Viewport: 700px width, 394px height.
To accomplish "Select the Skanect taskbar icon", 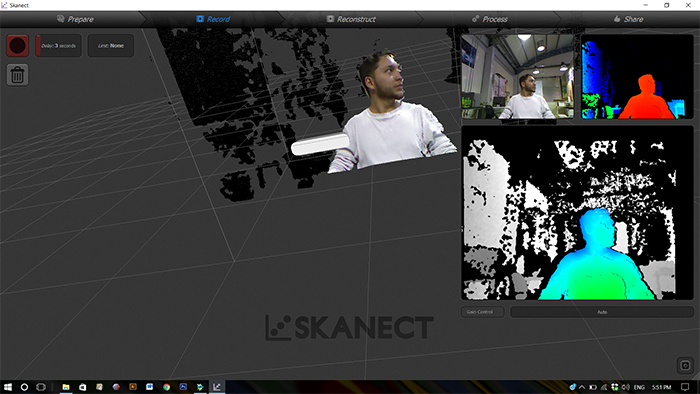I will (x=217, y=387).
